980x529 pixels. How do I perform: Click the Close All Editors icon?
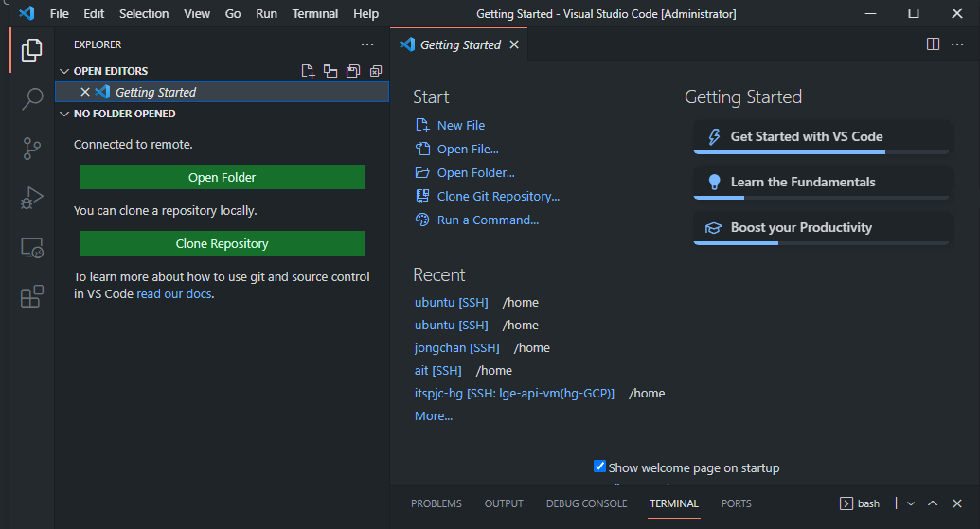click(x=376, y=71)
